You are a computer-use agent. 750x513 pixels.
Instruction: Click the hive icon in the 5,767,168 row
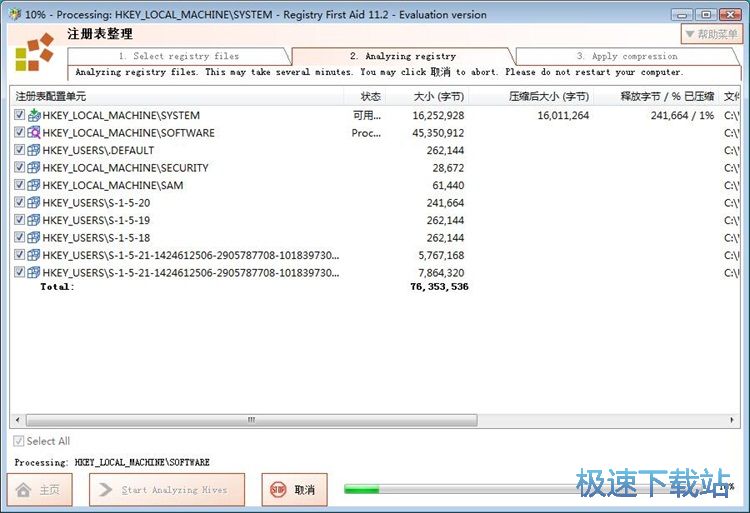tap(34, 255)
